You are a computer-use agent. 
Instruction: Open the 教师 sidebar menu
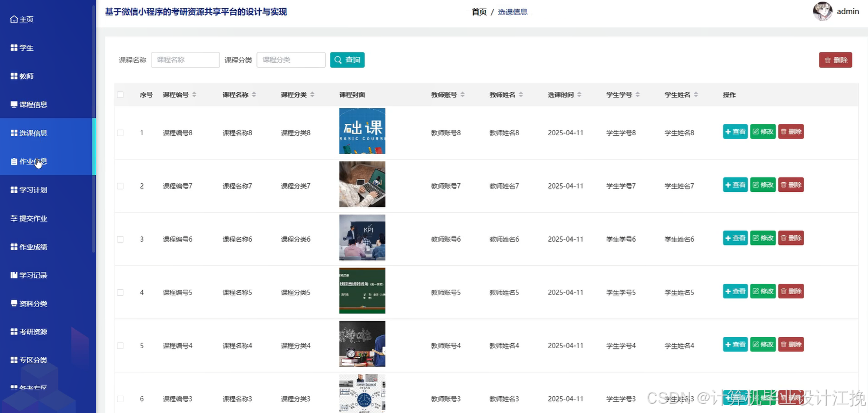22,76
